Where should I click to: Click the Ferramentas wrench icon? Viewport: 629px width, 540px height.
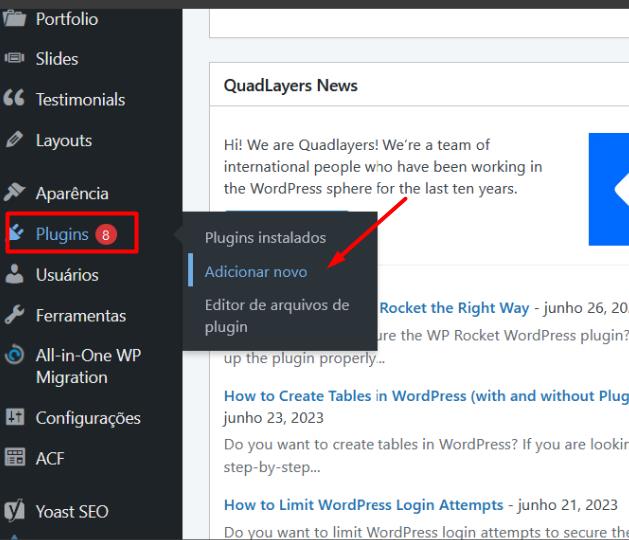point(14,316)
